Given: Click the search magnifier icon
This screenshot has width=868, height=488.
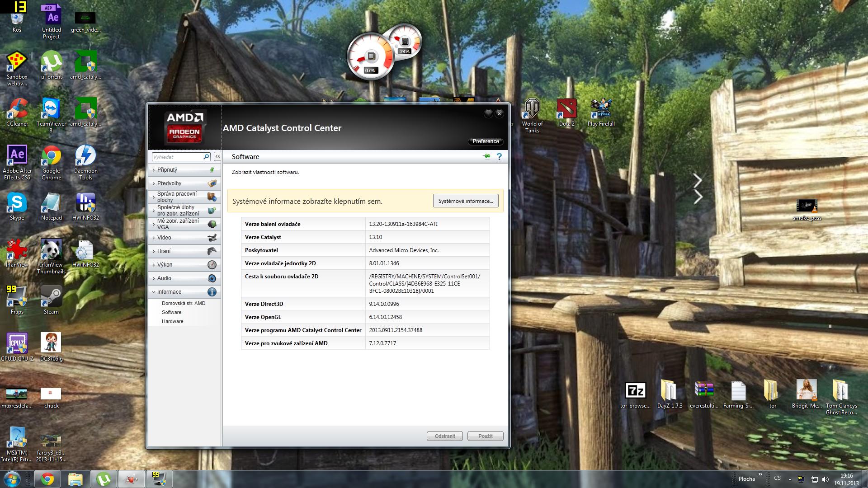Looking at the screenshot, I should point(207,157).
